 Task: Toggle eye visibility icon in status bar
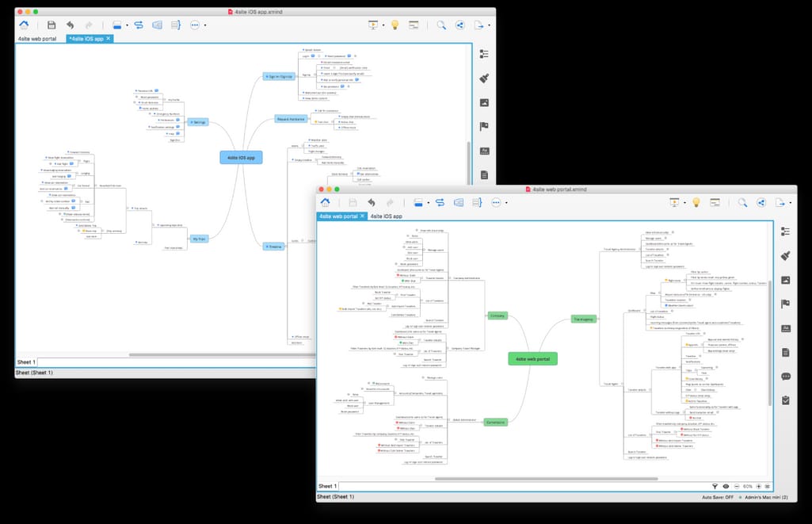(726, 486)
